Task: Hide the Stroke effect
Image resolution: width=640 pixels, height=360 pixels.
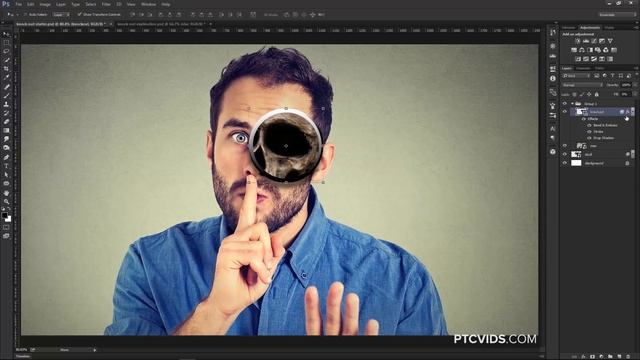Action: [x=589, y=132]
